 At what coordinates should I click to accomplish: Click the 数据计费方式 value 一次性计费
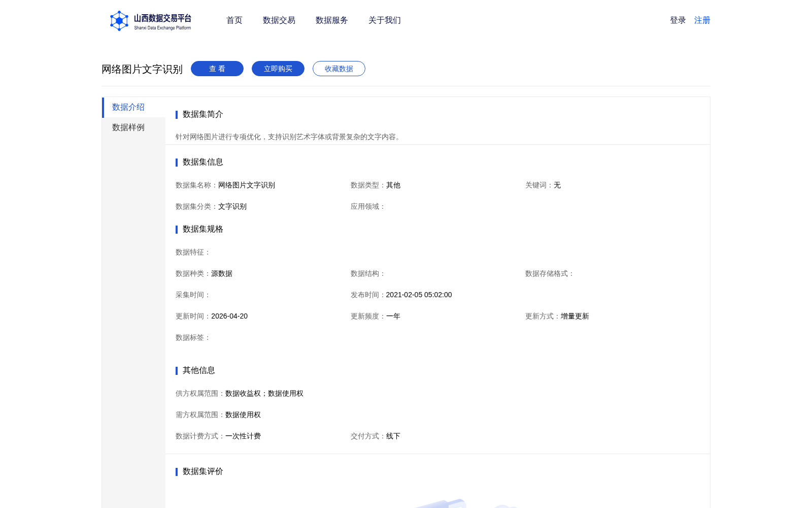coord(243,436)
